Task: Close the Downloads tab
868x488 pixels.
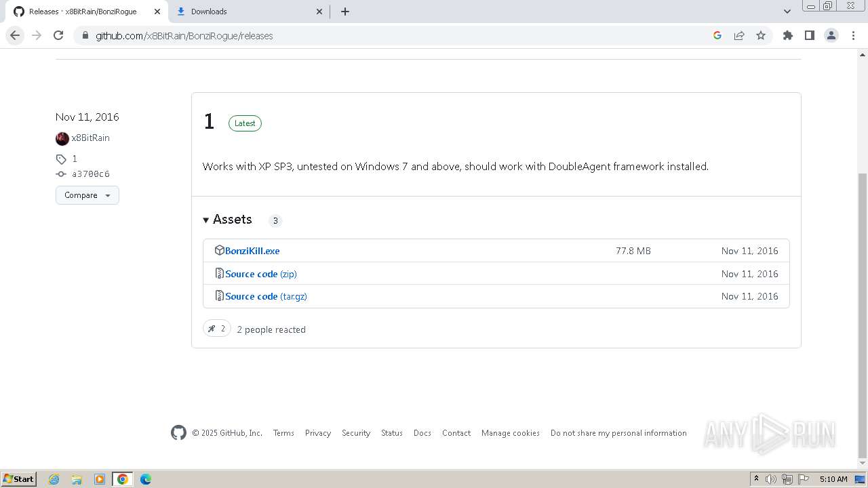Action: click(x=320, y=12)
